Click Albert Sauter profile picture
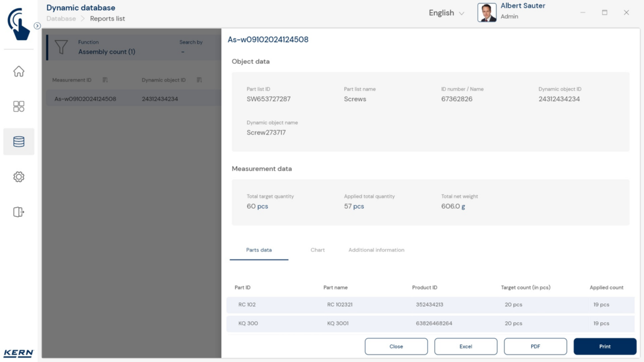The width and height of the screenshot is (644, 362). (487, 12)
